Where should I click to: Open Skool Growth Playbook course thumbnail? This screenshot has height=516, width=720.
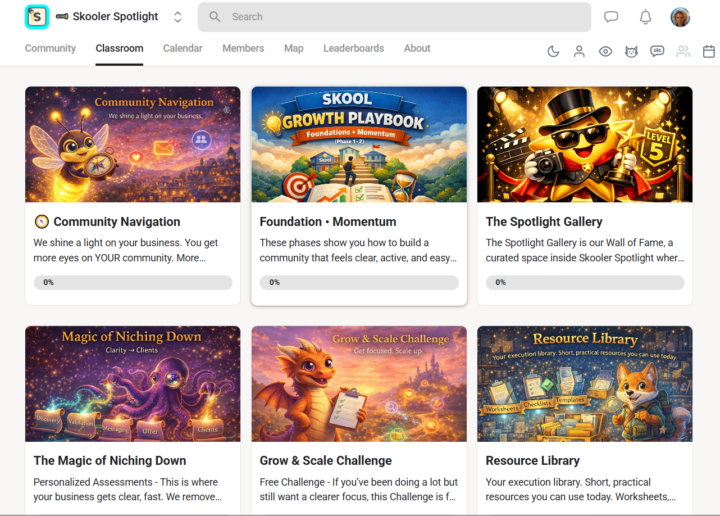point(359,144)
